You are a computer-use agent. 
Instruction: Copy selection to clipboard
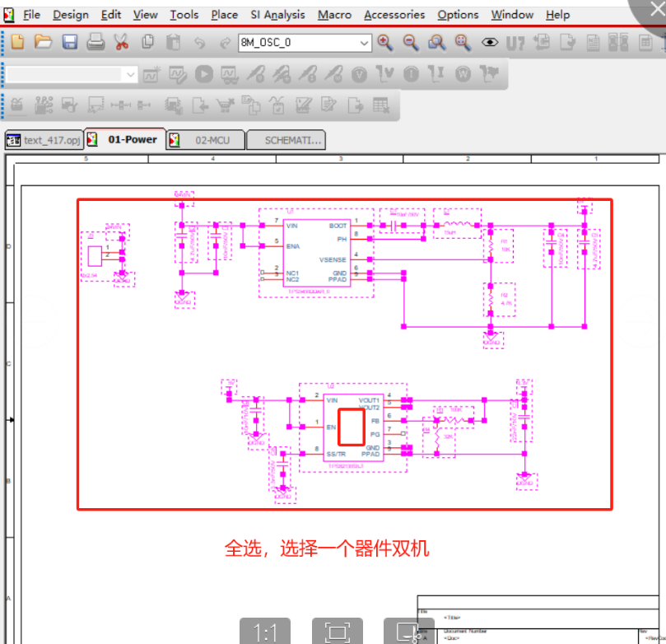pyautogui.click(x=147, y=42)
